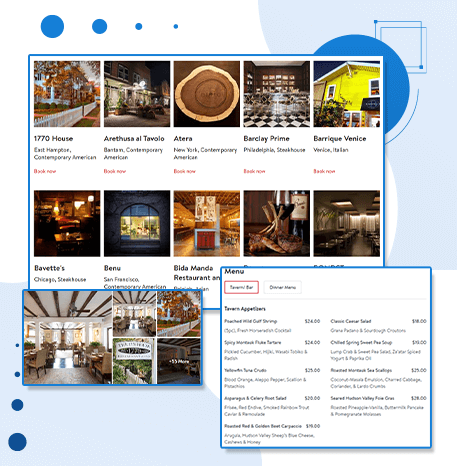The image size is (457, 466).
Task: Click the Menu heading
Action: (x=234, y=272)
